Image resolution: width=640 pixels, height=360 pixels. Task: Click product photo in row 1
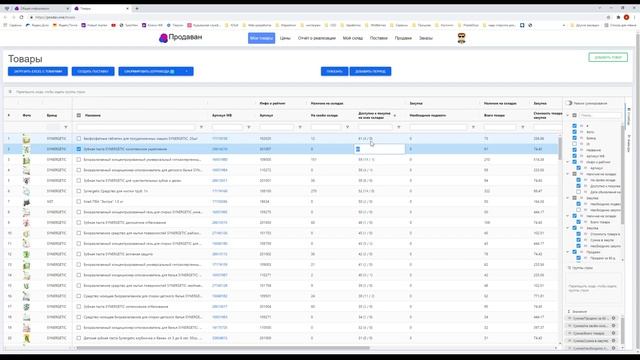click(27, 139)
